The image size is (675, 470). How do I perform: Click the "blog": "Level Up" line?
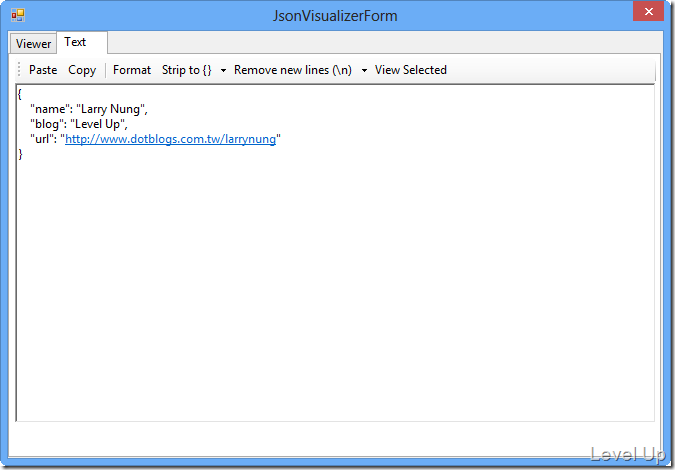tap(79, 124)
